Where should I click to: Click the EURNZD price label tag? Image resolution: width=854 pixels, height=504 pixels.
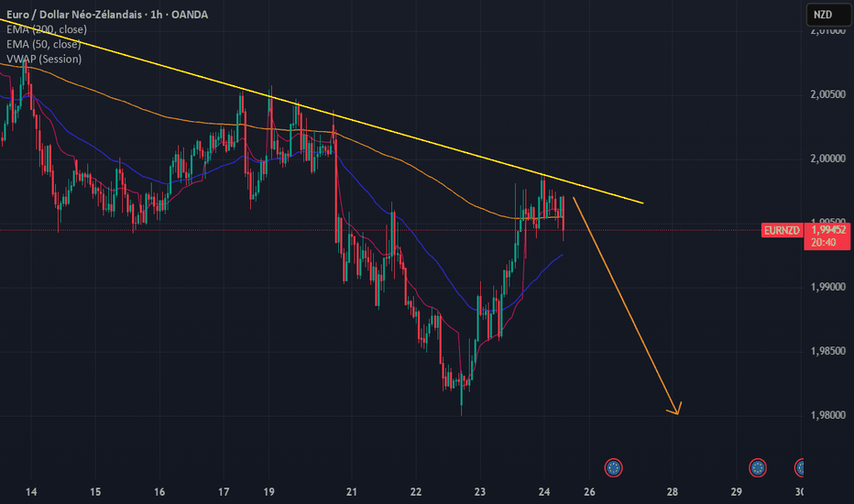click(782, 231)
